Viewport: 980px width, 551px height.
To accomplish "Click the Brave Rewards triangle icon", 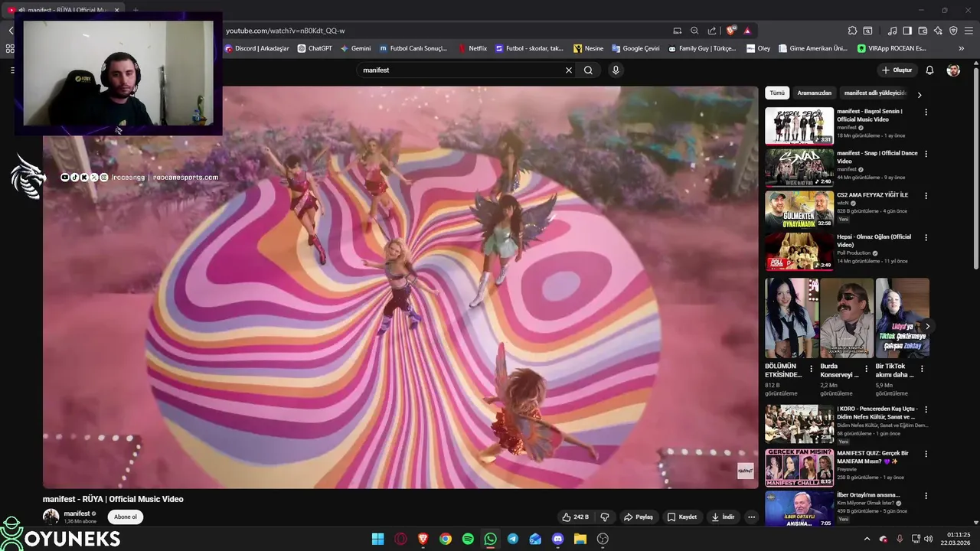I will pos(747,31).
